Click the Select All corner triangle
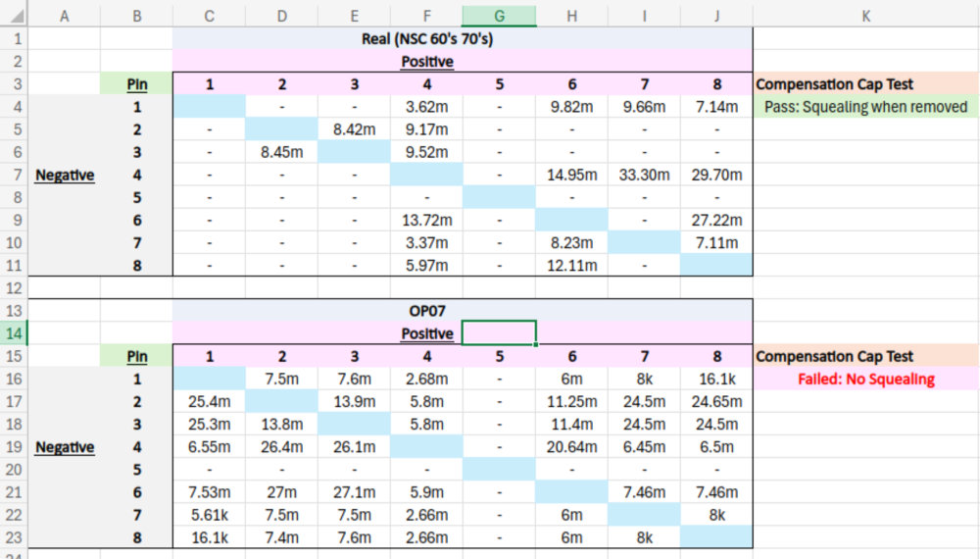Viewport: 980px width, 559px height. (x=15, y=15)
